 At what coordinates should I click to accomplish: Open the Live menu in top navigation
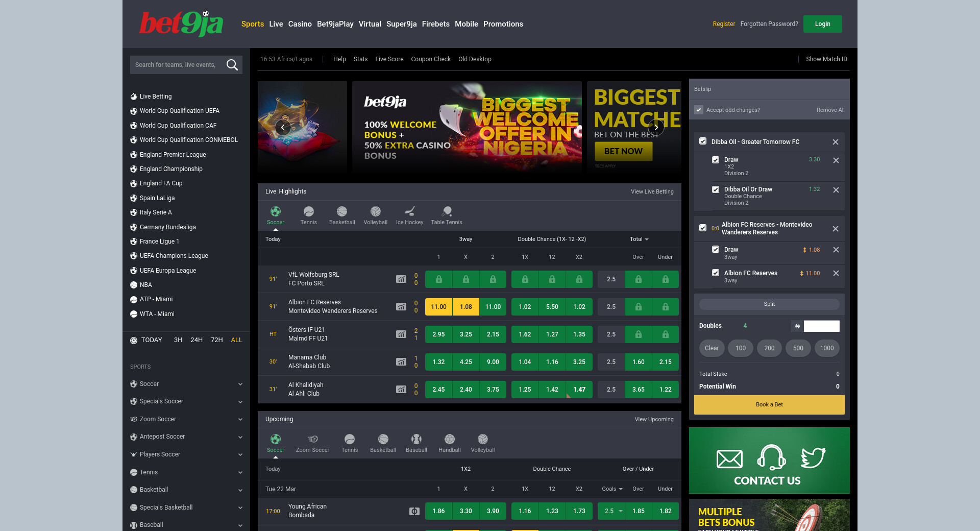pos(276,24)
